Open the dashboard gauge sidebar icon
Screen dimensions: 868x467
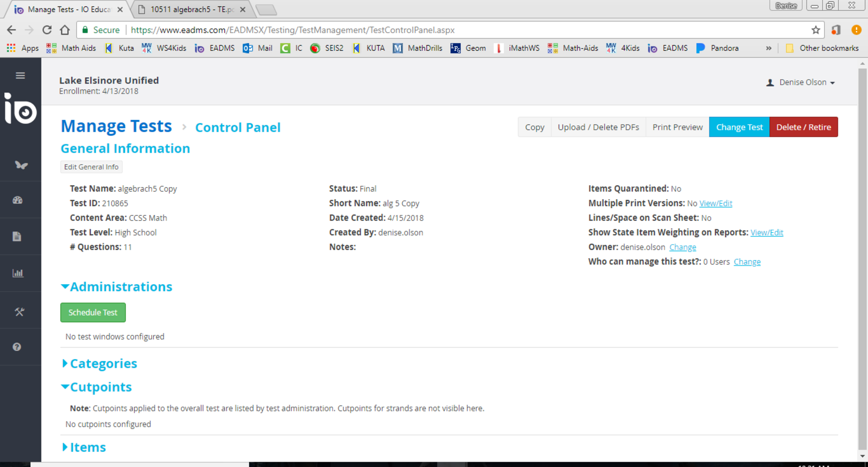click(x=17, y=200)
